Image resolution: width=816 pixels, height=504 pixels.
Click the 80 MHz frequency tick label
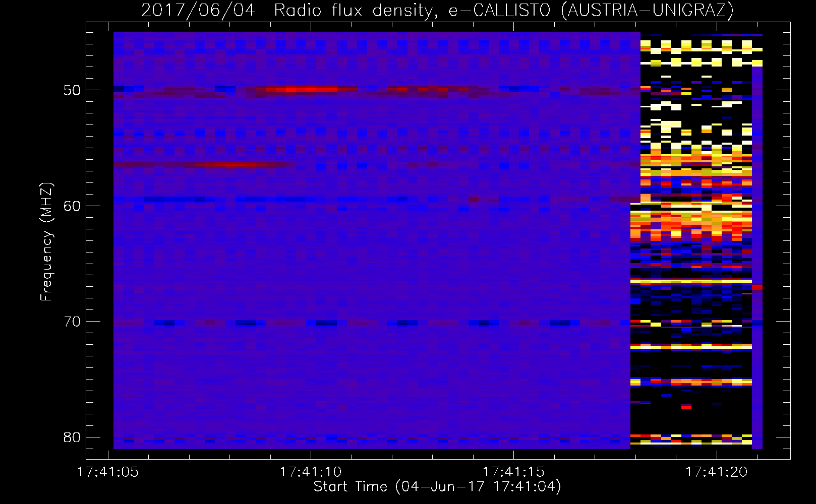72,437
